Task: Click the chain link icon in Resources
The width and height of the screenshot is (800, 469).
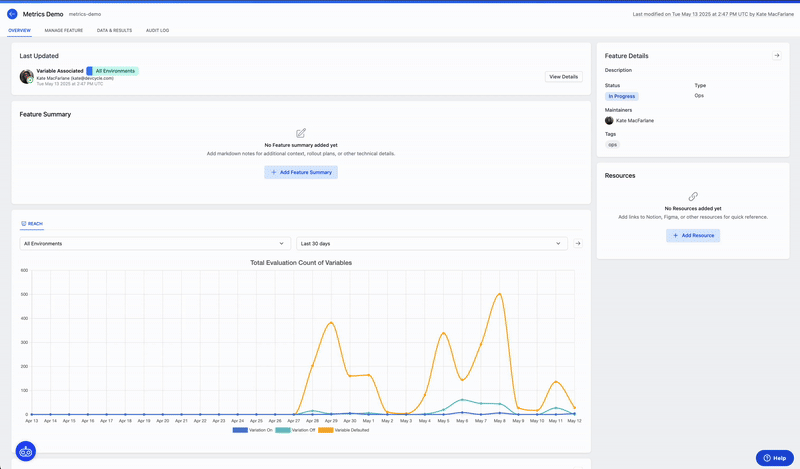Action: point(693,196)
